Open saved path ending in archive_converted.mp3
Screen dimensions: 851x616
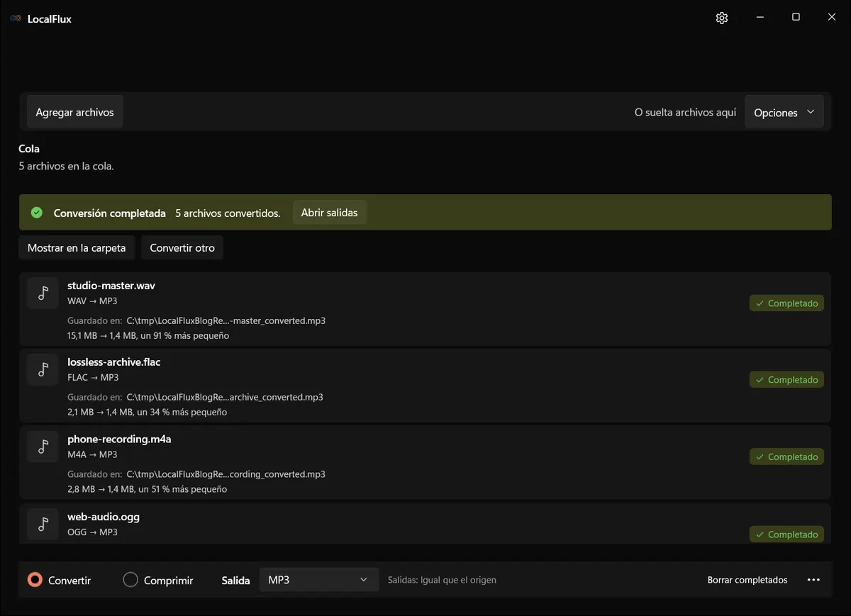(225, 397)
